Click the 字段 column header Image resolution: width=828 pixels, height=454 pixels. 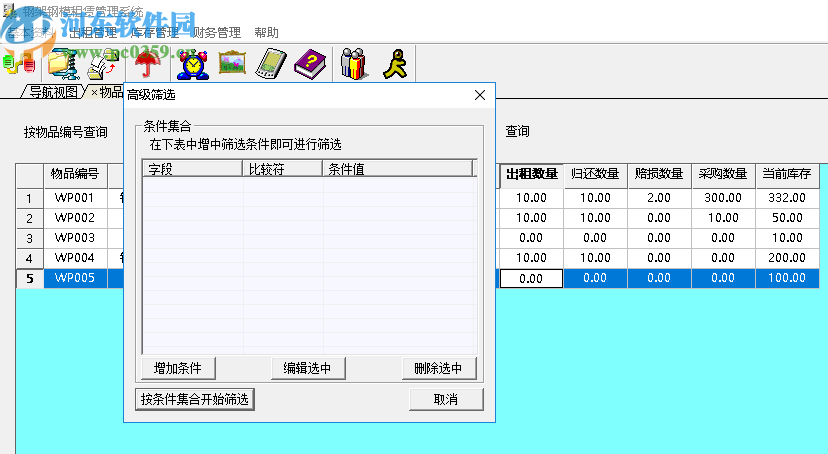coord(193,169)
